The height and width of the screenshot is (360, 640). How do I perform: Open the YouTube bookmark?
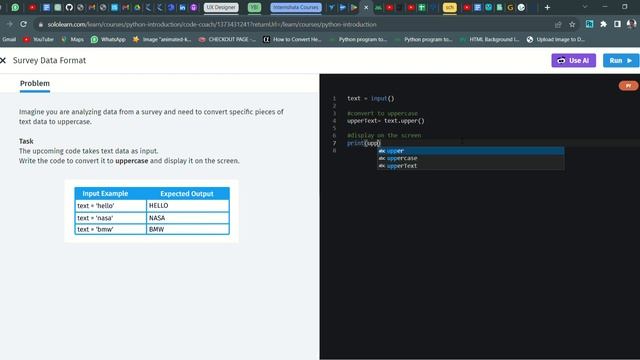38,40
